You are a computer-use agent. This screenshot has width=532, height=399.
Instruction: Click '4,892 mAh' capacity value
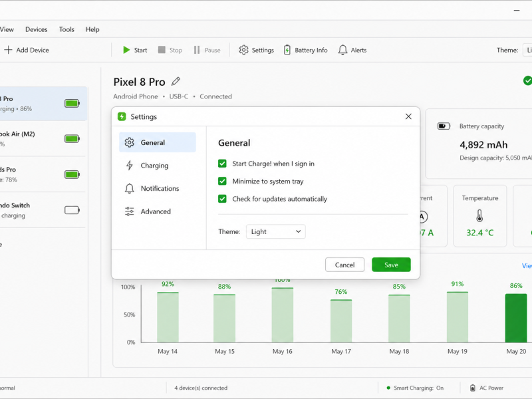coord(483,145)
